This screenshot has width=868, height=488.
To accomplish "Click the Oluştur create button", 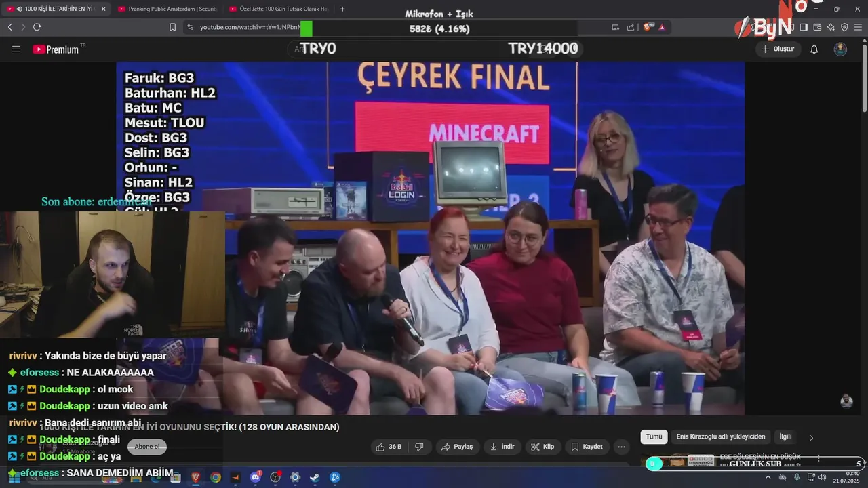I will tap(778, 49).
